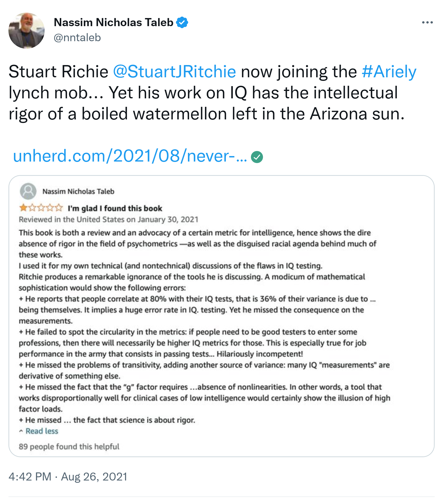442x504 pixels.
Task: Follow the unherd.com article link
Action: pyautogui.click(x=130, y=156)
